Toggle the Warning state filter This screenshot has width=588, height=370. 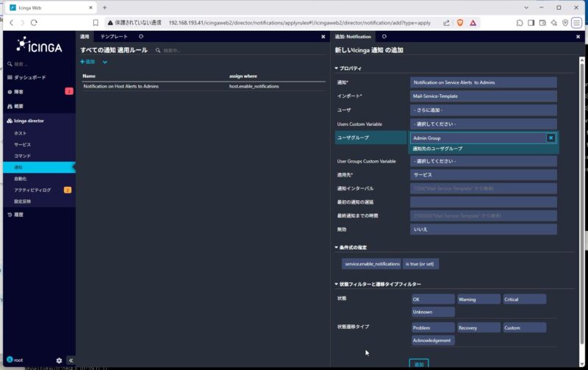point(478,299)
